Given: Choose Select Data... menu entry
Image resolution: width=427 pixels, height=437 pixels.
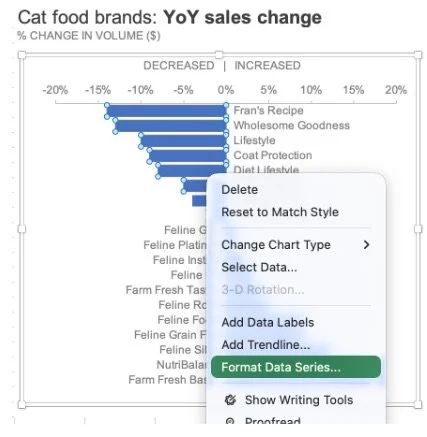Looking at the screenshot, I should pos(259,267).
